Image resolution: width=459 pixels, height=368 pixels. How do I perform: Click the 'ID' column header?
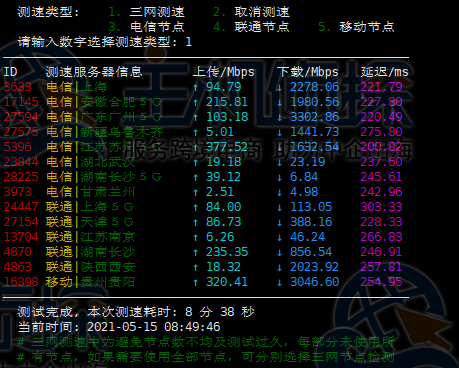coord(10,72)
